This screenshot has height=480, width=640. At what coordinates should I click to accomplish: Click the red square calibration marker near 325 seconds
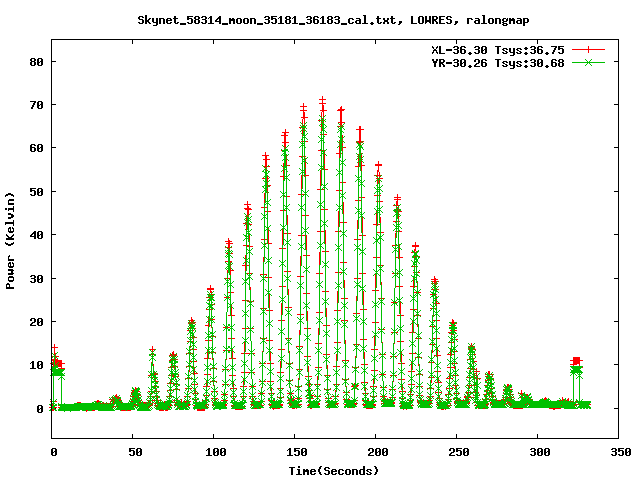576,361
